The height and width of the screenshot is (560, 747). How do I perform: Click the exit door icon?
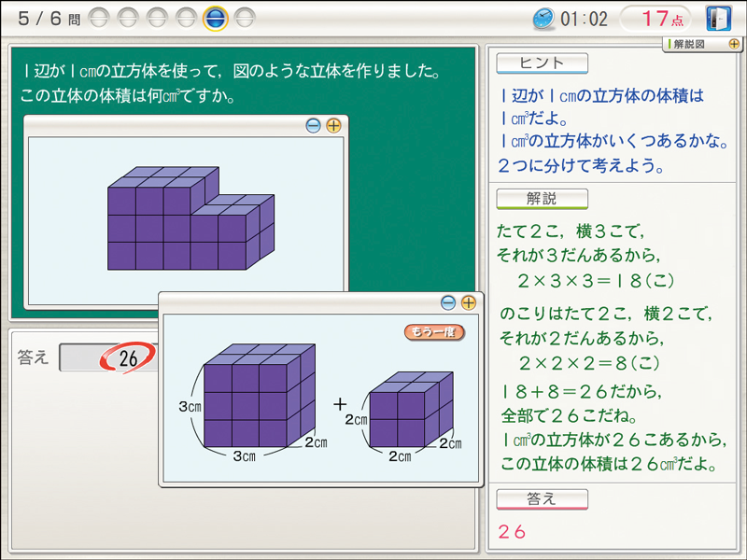tap(717, 18)
